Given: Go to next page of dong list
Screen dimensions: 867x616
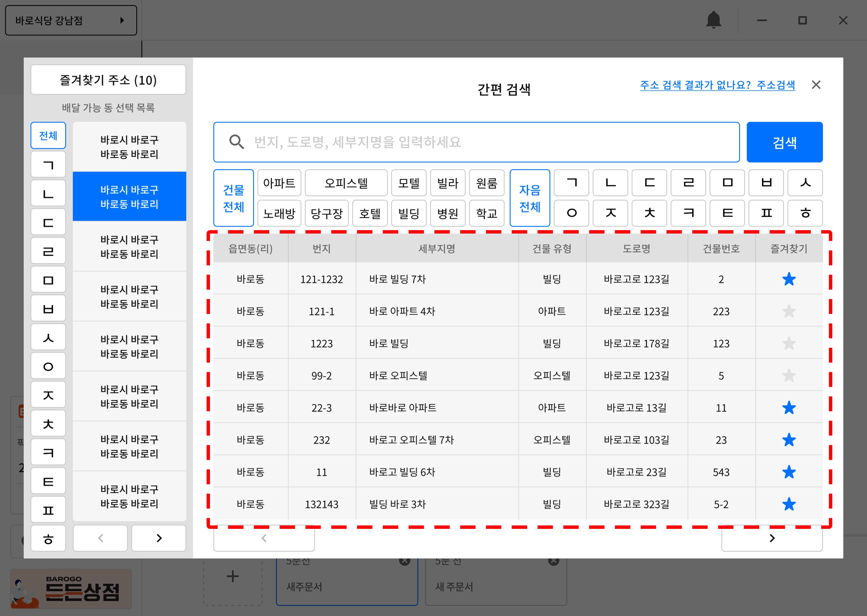Looking at the screenshot, I should [x=159, y=538].
